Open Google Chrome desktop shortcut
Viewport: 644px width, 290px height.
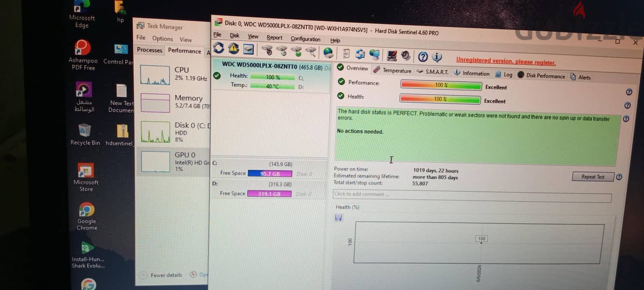pos(87,217)
